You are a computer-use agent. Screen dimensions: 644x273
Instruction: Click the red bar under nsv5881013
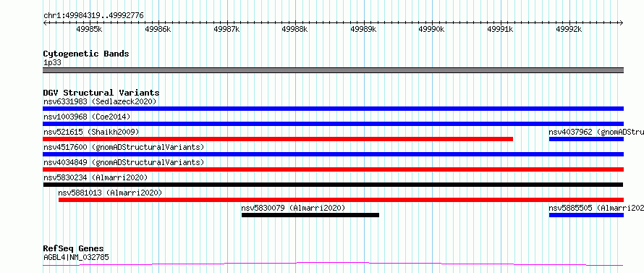tap(342, 200)
